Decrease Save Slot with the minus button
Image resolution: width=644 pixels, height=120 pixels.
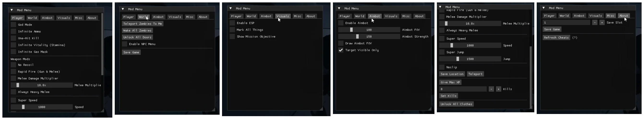pos(595,23)
